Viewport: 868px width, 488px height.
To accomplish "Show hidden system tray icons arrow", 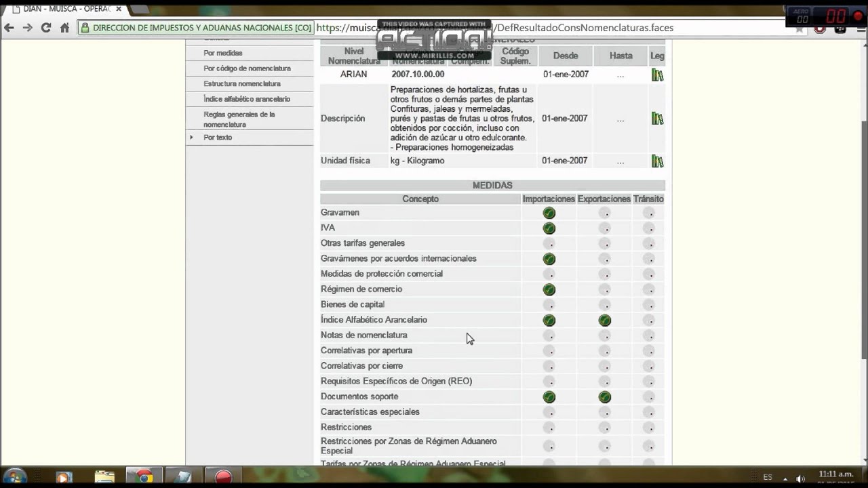I will (785, 478).
